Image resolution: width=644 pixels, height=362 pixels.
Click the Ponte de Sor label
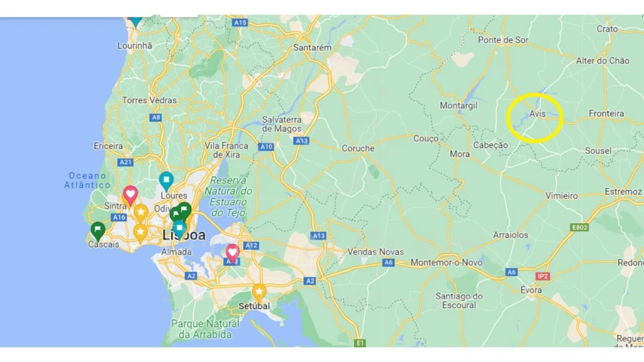pyautogui.click(x=503, y=40)
